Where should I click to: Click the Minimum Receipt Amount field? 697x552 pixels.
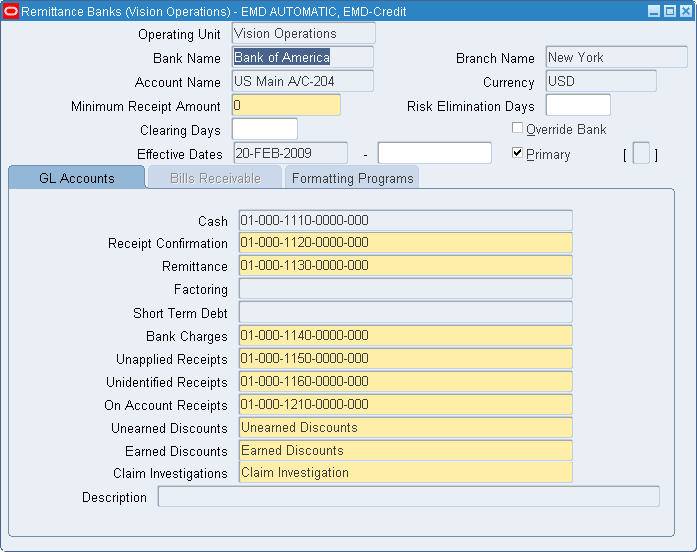pyautogui.click(x=286, y=105)
